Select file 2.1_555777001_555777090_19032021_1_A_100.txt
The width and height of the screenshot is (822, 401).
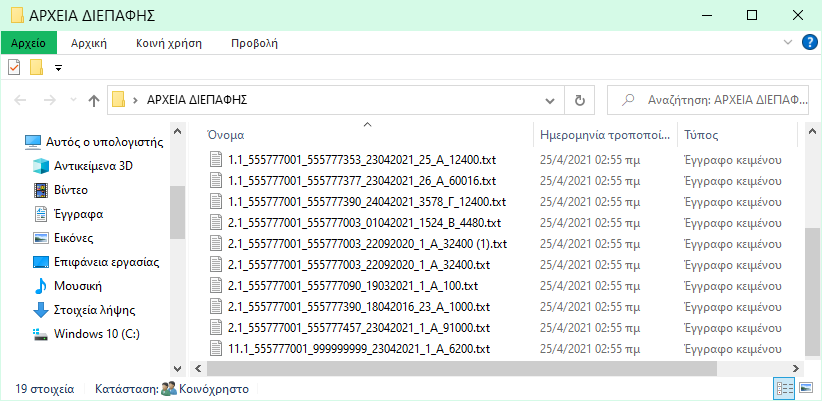click(353, 286)
